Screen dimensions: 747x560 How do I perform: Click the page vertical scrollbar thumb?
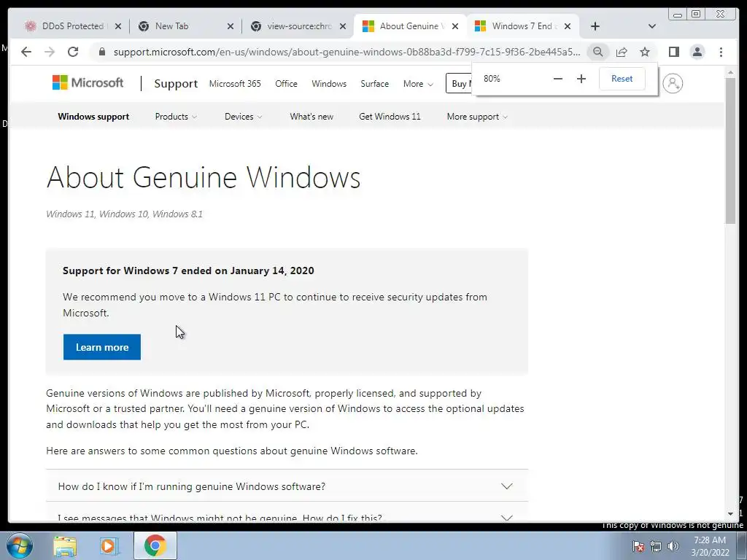(x=730, y=150)
